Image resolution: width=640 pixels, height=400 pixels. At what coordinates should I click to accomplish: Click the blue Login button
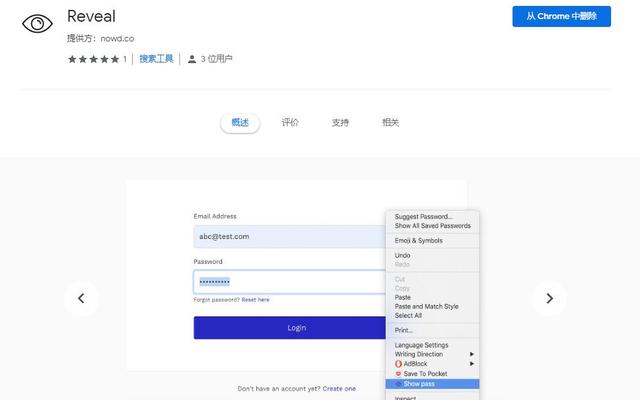289,328
